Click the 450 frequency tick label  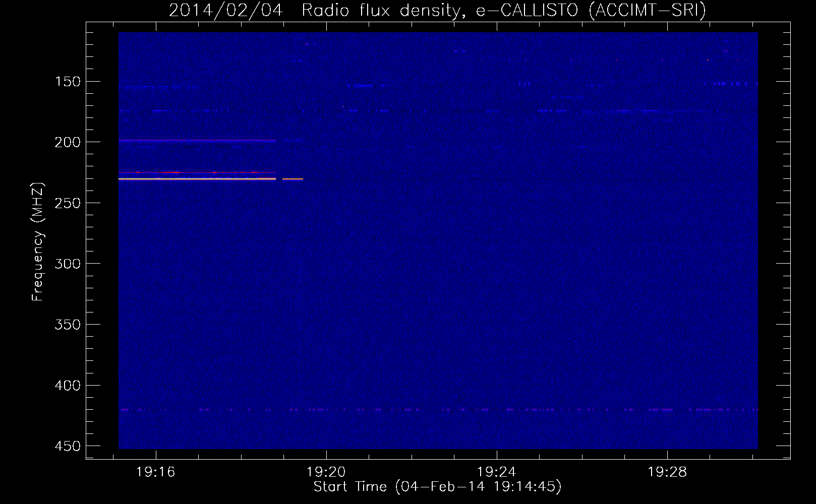pos(68,446)
